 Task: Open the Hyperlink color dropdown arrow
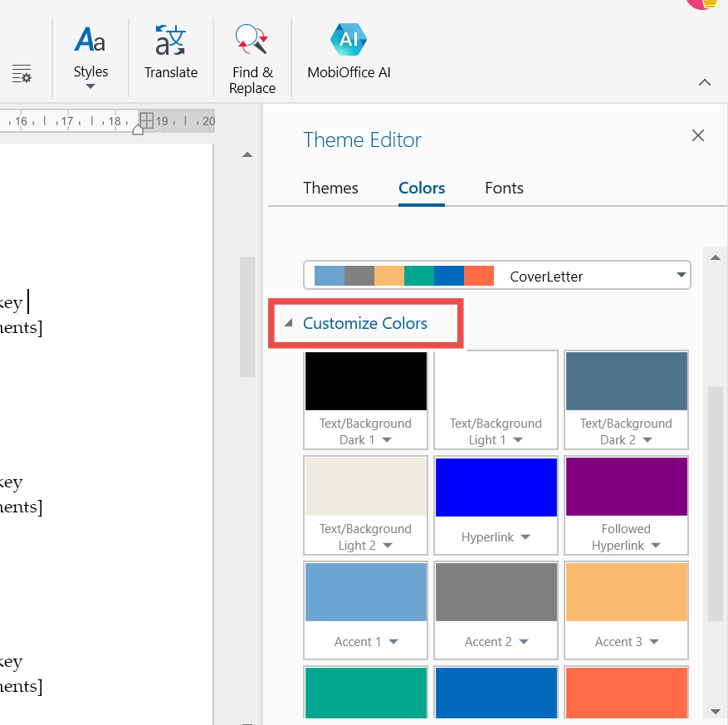525,537
